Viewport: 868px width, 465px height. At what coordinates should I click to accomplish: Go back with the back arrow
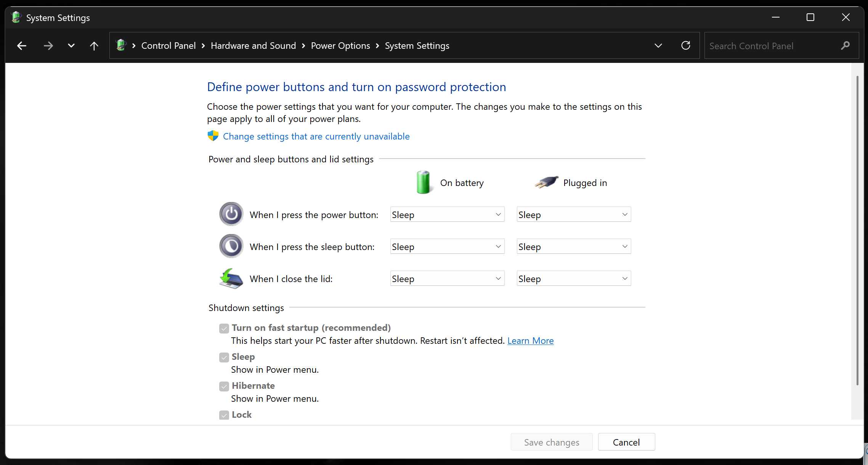point(22,46)
